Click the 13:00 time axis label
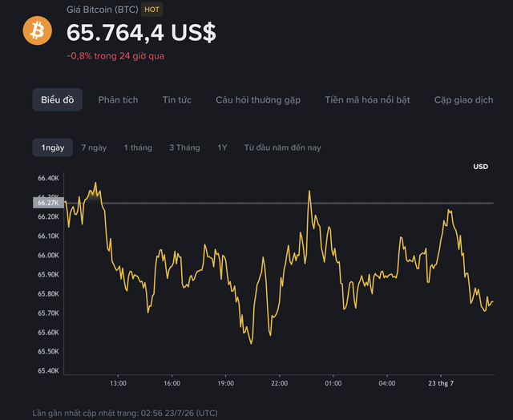The width and height of the screenshot is (513, 420). coord(118,383)
